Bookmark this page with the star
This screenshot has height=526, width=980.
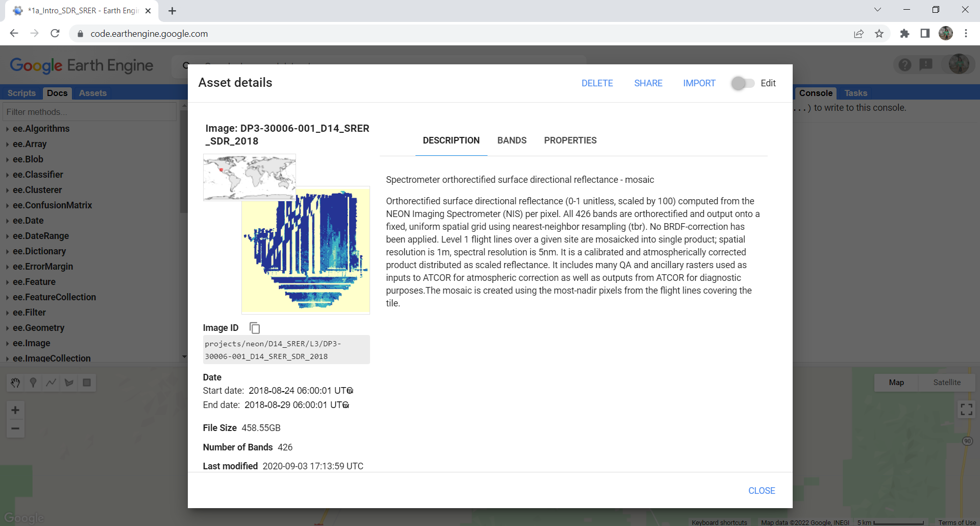click(x=879, y=34)
